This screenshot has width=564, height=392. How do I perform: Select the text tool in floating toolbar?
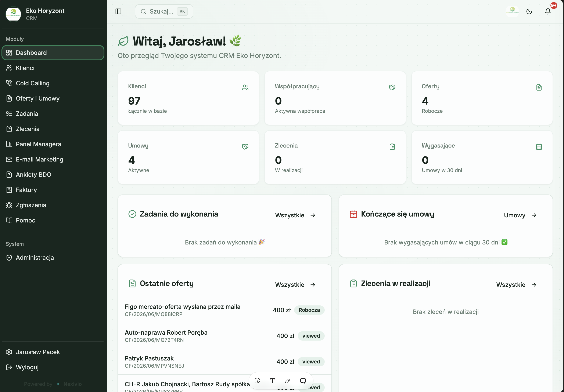tap(272, 381)
